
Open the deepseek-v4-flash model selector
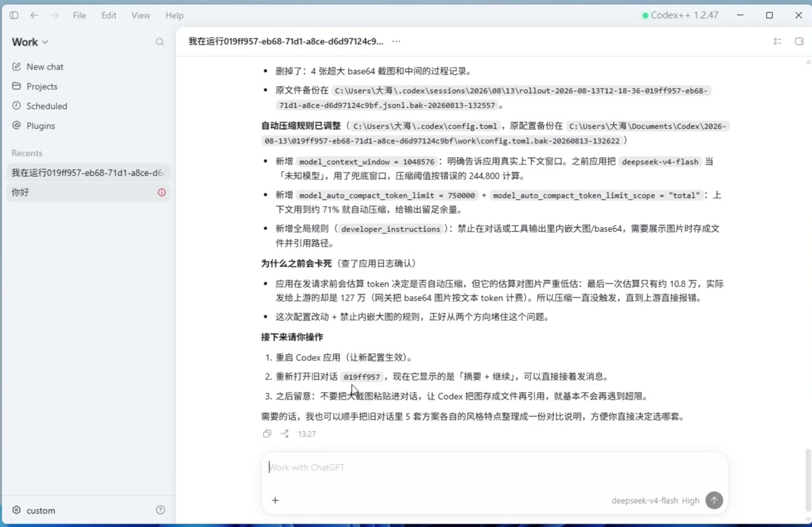point(645,500)
